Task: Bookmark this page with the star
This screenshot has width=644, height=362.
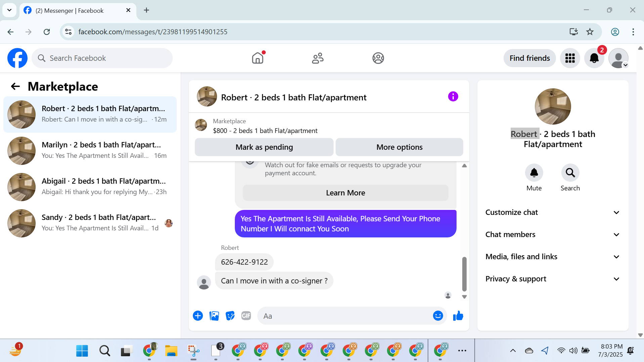Action: pos(590,32)
